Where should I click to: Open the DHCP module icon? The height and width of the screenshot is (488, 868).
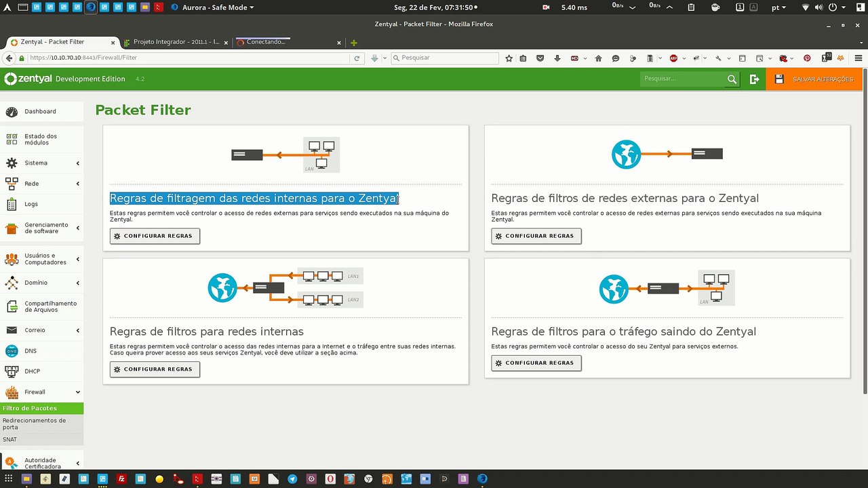click(x=12, y=371)
